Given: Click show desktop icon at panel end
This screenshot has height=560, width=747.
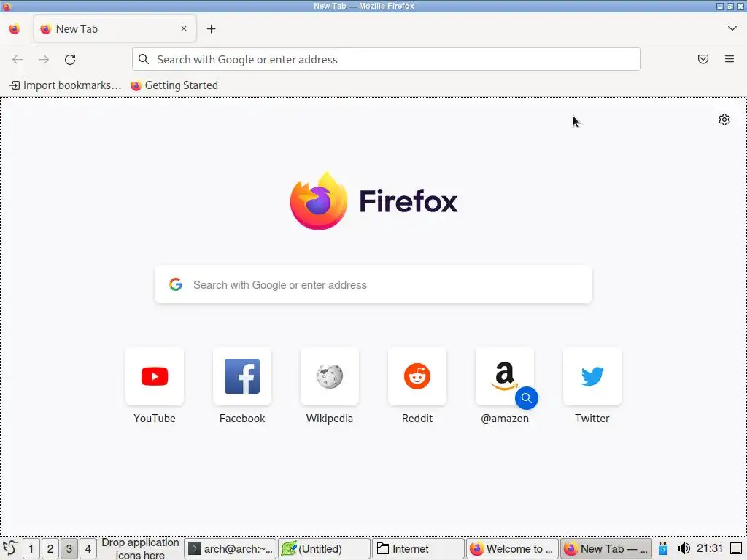Looking at the screenshot, I should 736,549.
